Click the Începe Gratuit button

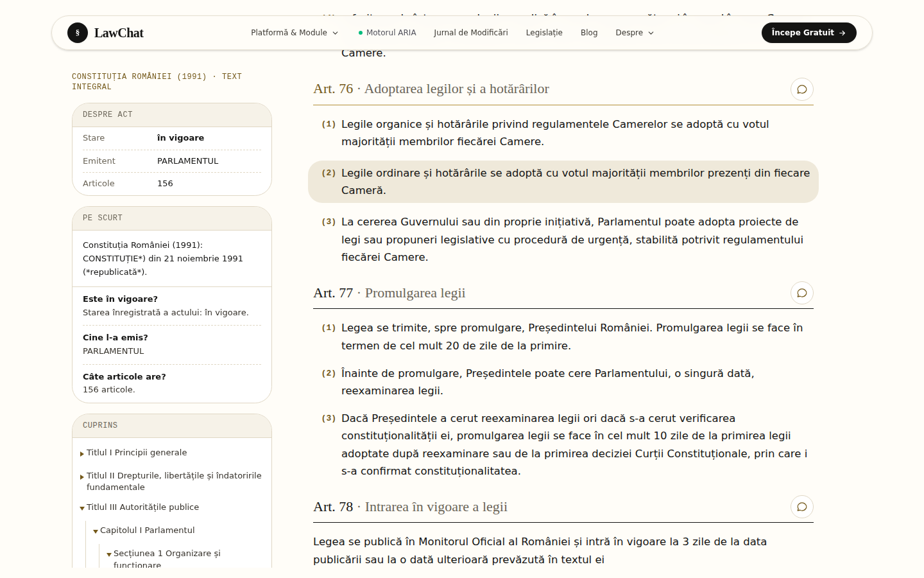click(x=809, y=33)
